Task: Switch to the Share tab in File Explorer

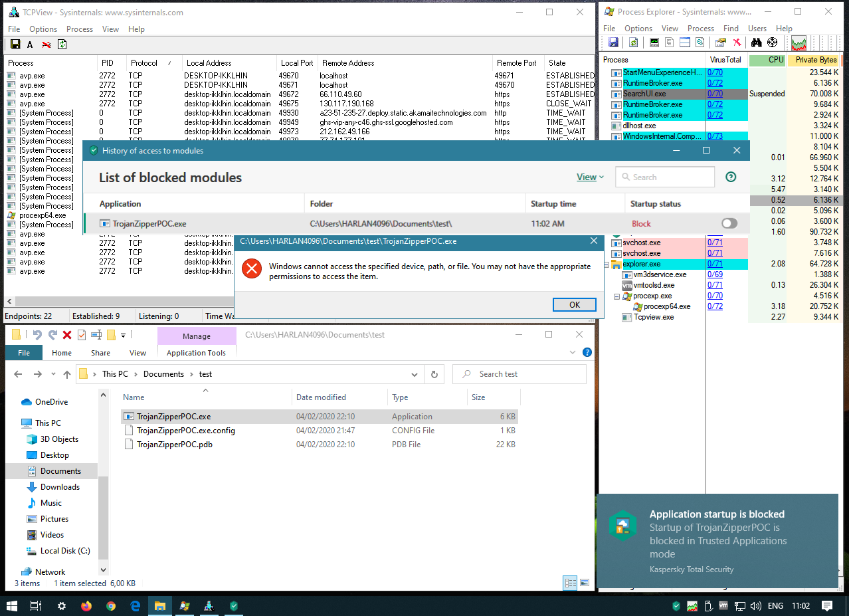Action: pos(101,353)
